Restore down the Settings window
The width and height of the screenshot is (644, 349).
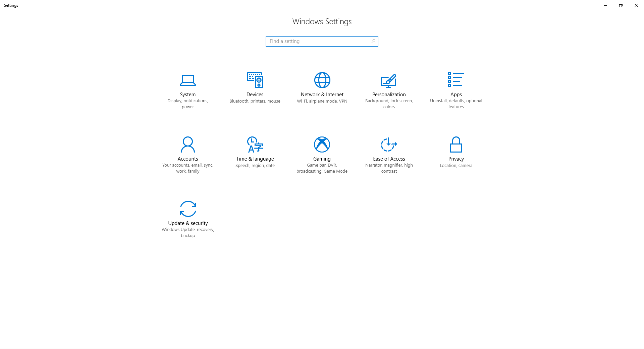click(x=621, y=5)
